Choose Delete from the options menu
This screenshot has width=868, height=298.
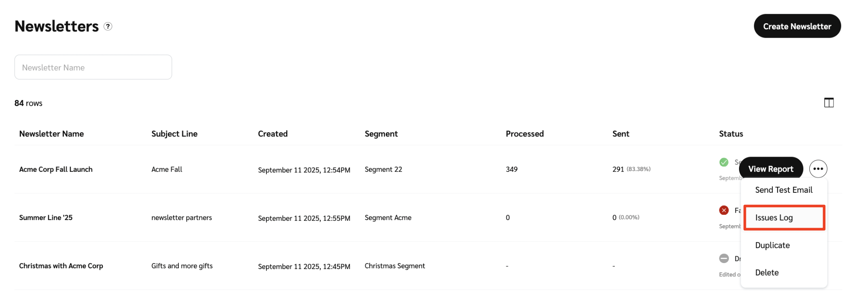[767, 273]
